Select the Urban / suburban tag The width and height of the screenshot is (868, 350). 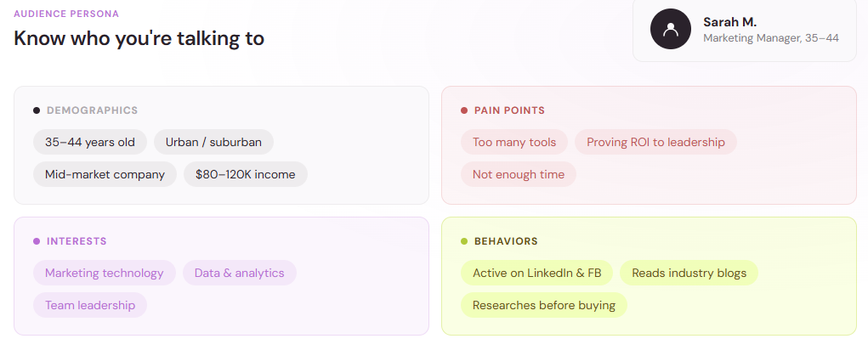[x=213, y=142]
